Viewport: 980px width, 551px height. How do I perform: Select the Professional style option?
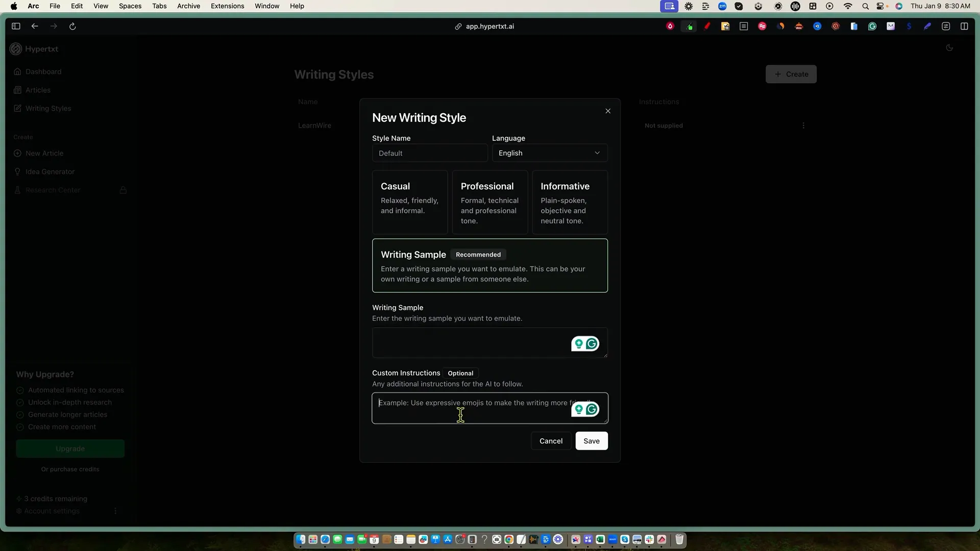click(489, 202)
